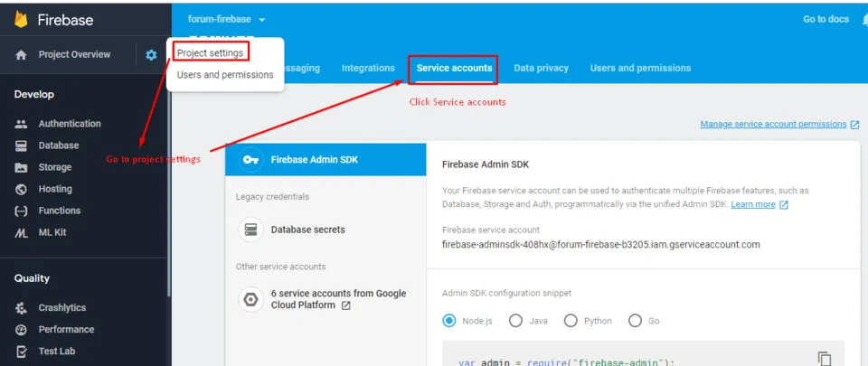Click the Google Cloud Platform hexagon icon
The height and width of the screenshot is (366, 868).
(x=250, y=299)
